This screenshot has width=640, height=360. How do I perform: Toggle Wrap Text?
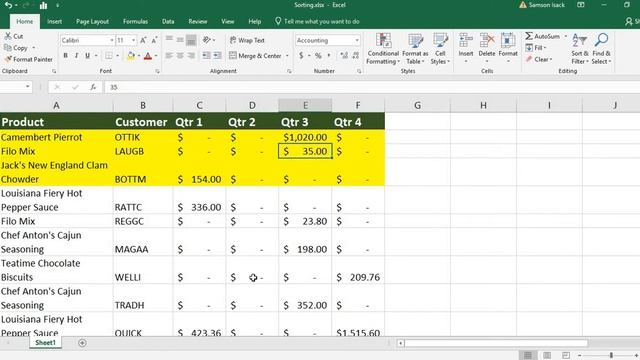[247, 40]
